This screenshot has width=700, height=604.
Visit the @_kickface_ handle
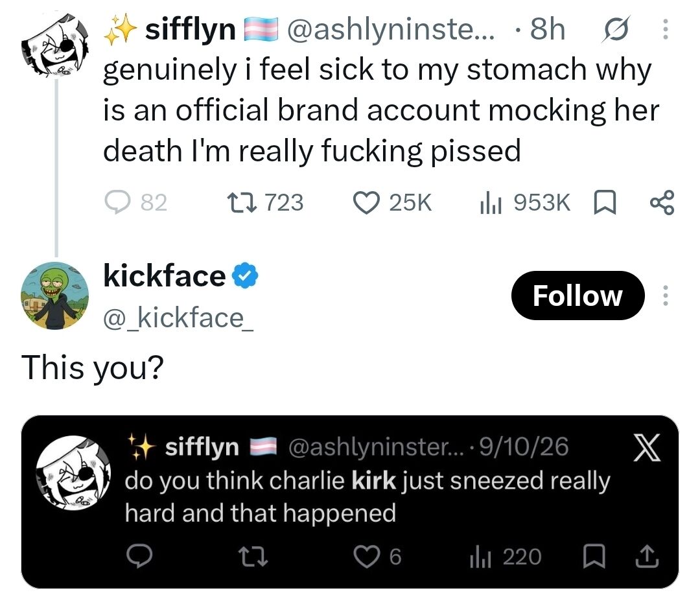coord(178,318)
